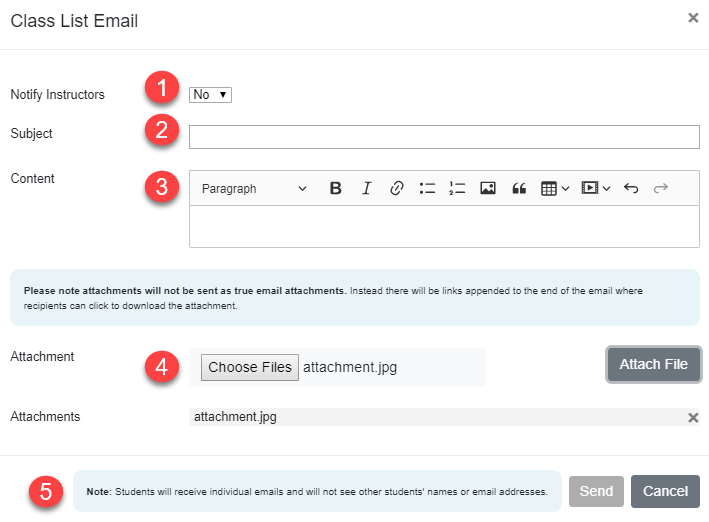Redo the last undone edit
Screen dimensions: 709x522
pos(660,188)
